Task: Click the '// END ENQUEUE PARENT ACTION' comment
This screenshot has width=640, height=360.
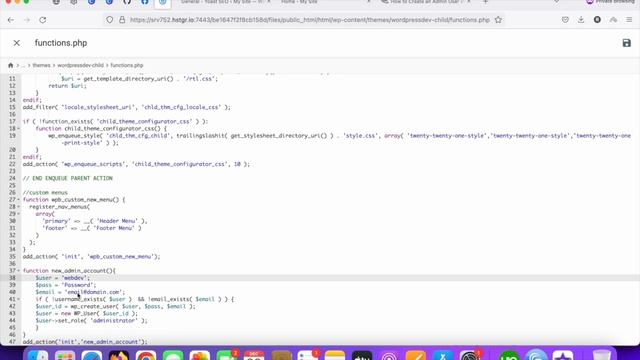Action: pyautogui.click(x=67, y=178)
